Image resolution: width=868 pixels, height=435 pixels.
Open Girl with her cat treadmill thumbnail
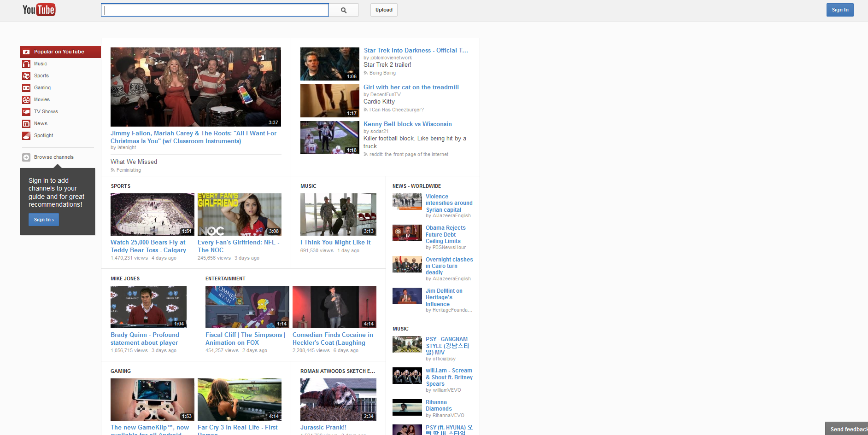point(330,101)
